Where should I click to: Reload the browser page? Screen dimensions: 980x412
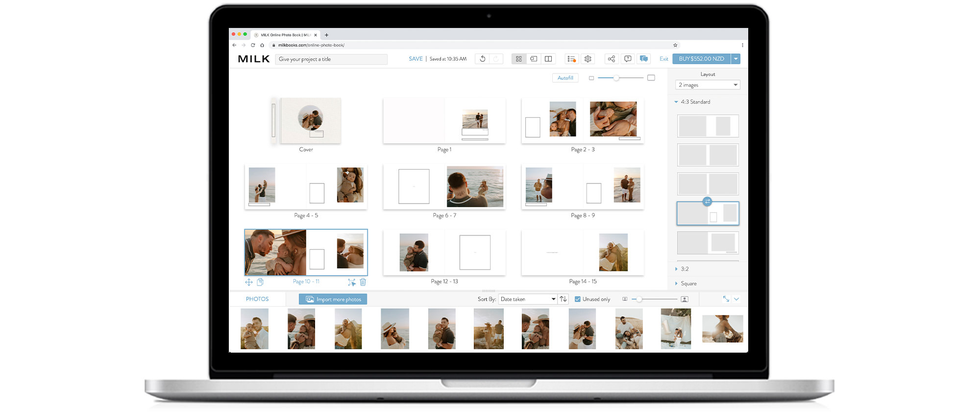(x=253, y=45)
